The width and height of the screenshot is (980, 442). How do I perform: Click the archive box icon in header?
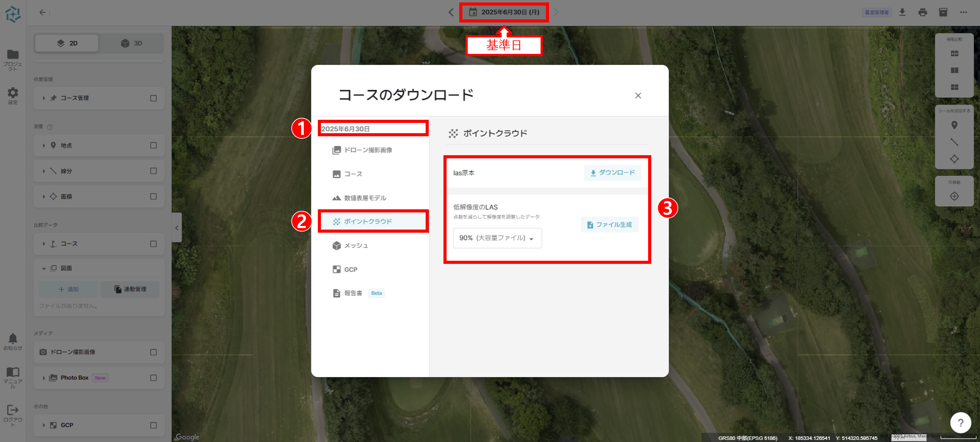943,12
